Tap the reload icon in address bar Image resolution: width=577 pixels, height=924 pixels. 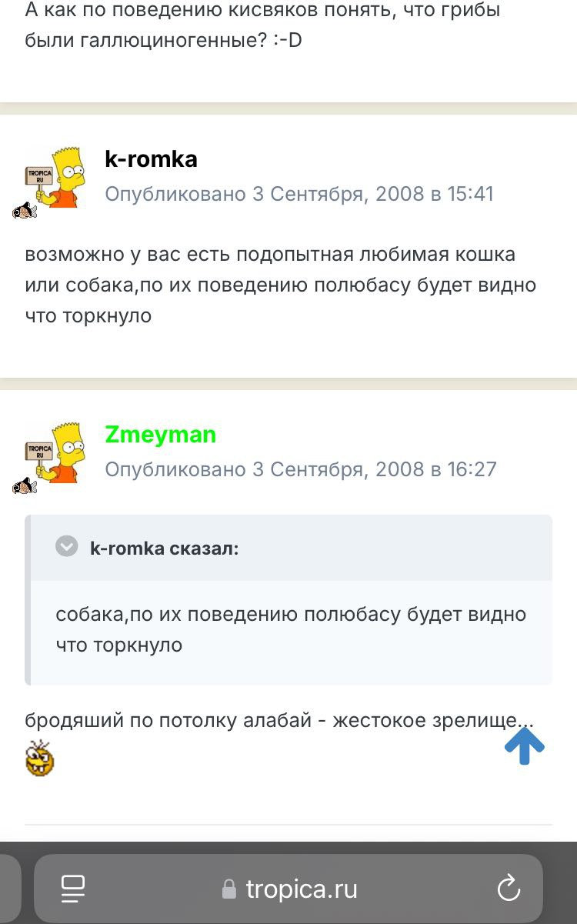(509, 889)
